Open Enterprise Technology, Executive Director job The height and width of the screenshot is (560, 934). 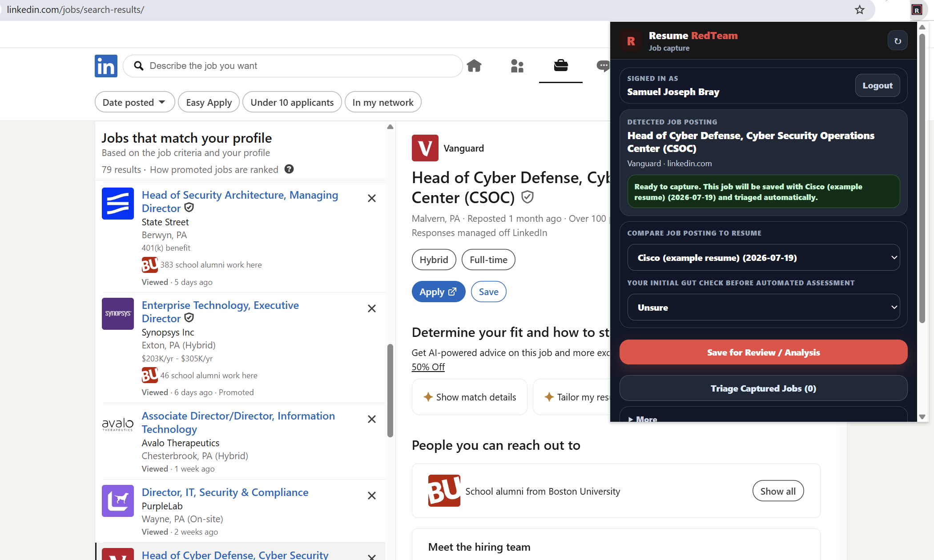tap(220, 312)
